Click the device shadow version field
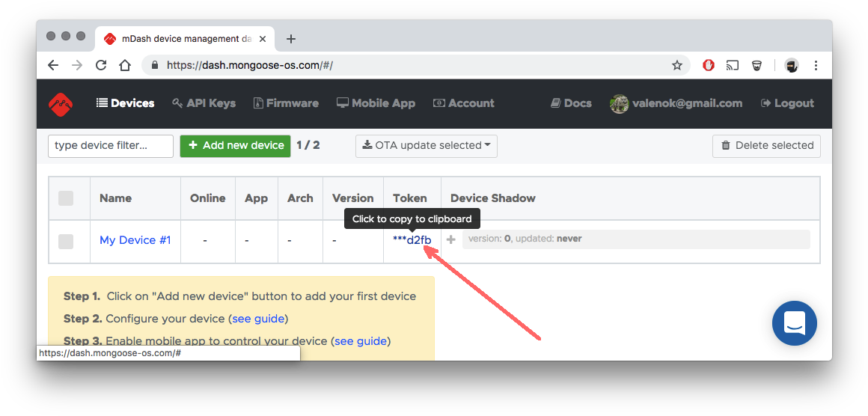 pos(636,239)
